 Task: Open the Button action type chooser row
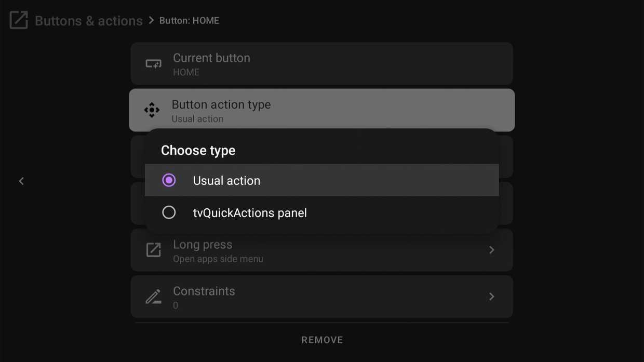click(322, 110)
